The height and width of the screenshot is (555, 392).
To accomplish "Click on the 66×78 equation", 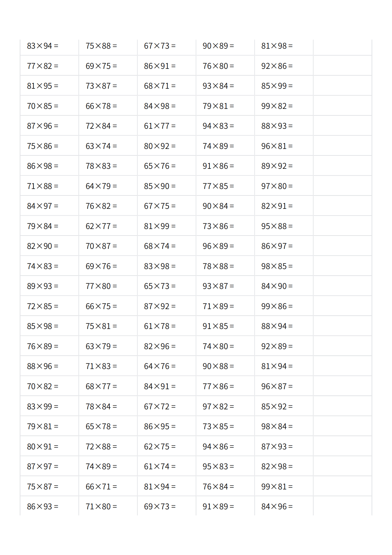I will pyautogui.click(x=101, y=106).
